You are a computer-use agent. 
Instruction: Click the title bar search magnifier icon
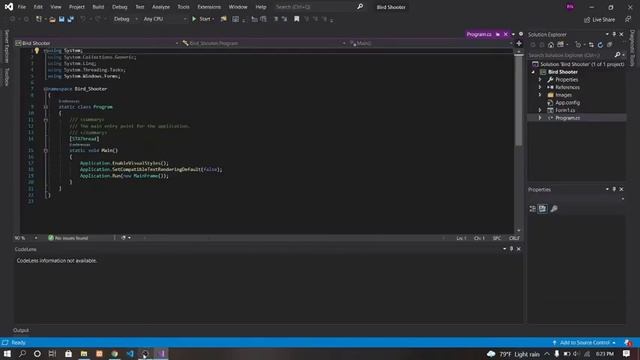click(360, 7)
